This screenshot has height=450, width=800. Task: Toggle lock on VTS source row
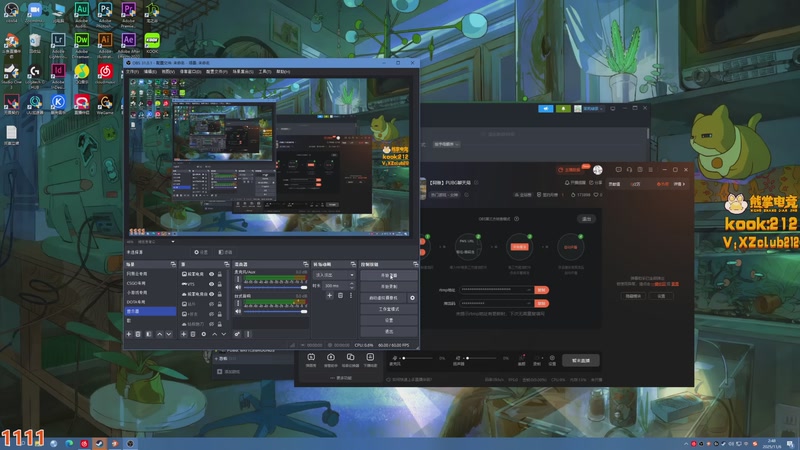tap(220, 284)
